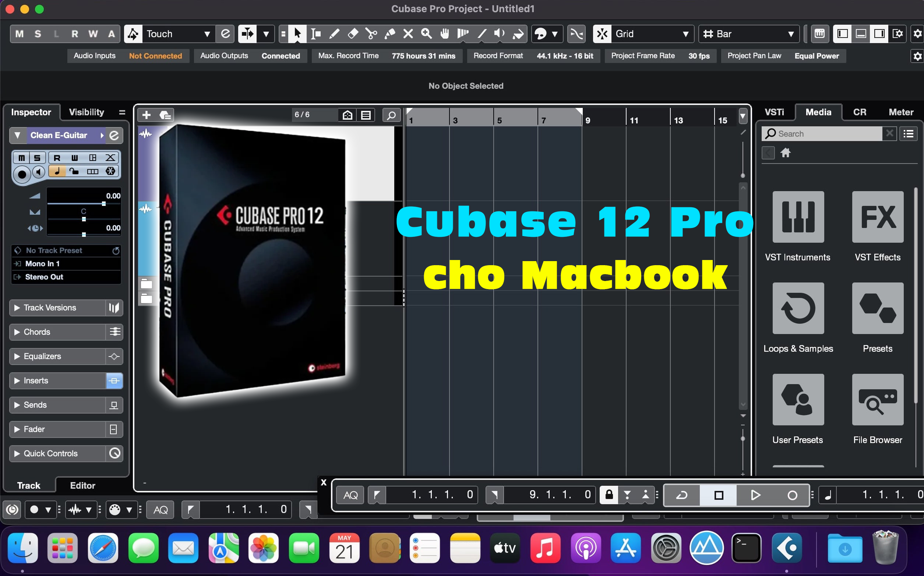Click the Mono In 1 input routing

point(66,264)
